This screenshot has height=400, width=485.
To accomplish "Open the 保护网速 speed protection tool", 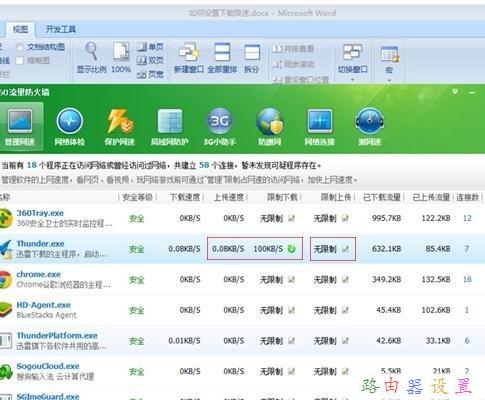I will [x=119, y=127].
